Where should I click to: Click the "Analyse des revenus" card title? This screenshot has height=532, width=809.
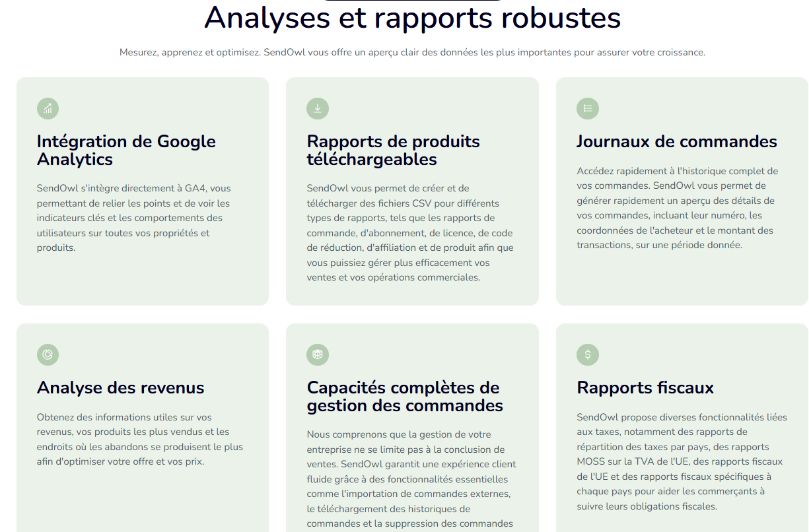point(120,387)
